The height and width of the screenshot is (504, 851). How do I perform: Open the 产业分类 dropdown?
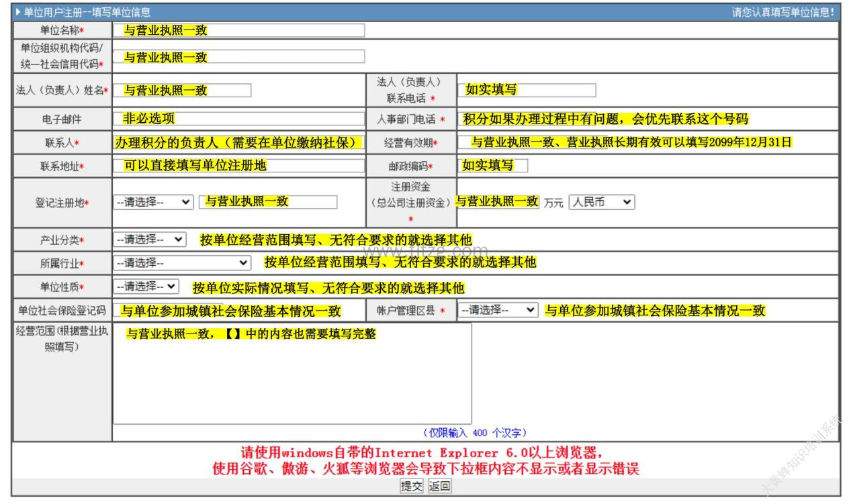point(150,239)
